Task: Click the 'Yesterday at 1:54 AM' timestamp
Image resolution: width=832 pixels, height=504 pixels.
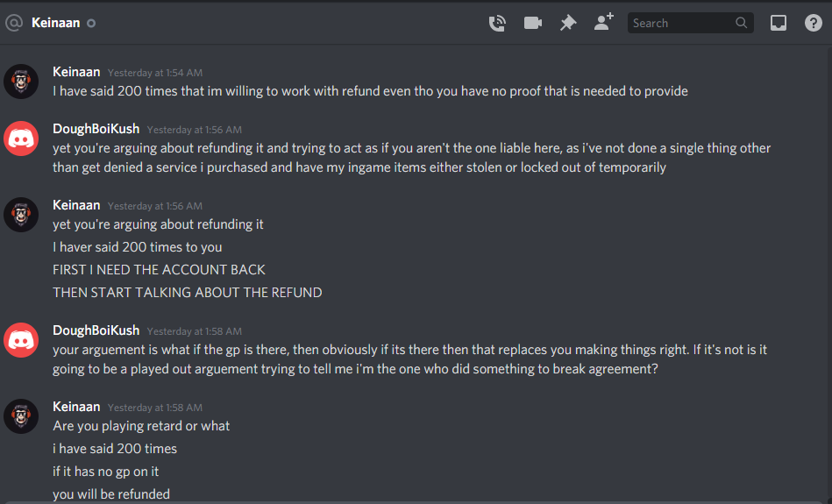Action: click(155, 73)
